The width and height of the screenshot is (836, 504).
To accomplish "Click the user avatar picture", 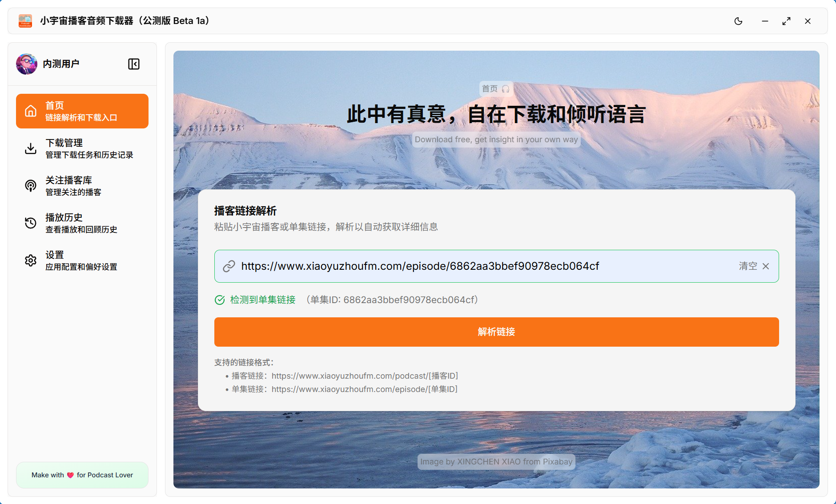I will click(x=27, y=64).
